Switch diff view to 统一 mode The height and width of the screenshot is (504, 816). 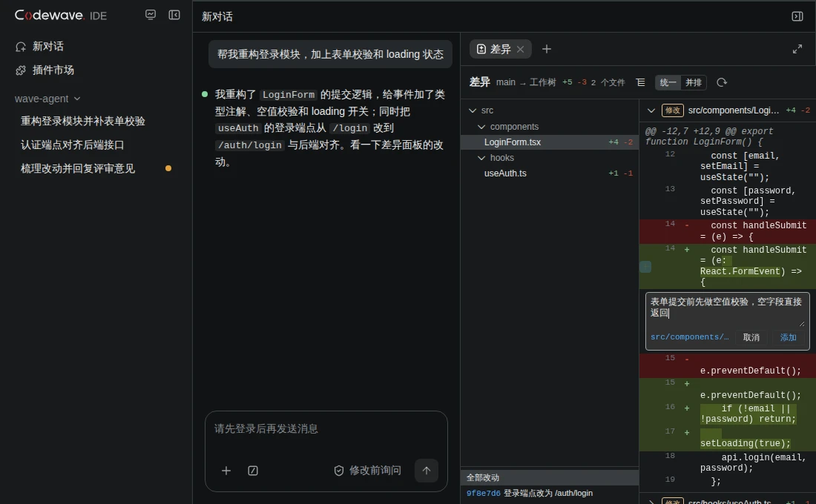pyautogui.click(x=668, y=82)
